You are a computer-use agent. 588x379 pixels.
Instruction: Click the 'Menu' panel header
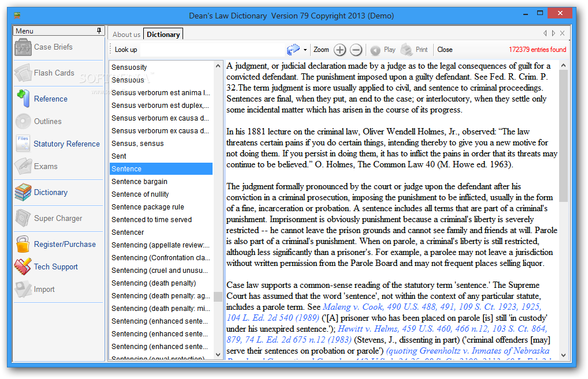58,31
